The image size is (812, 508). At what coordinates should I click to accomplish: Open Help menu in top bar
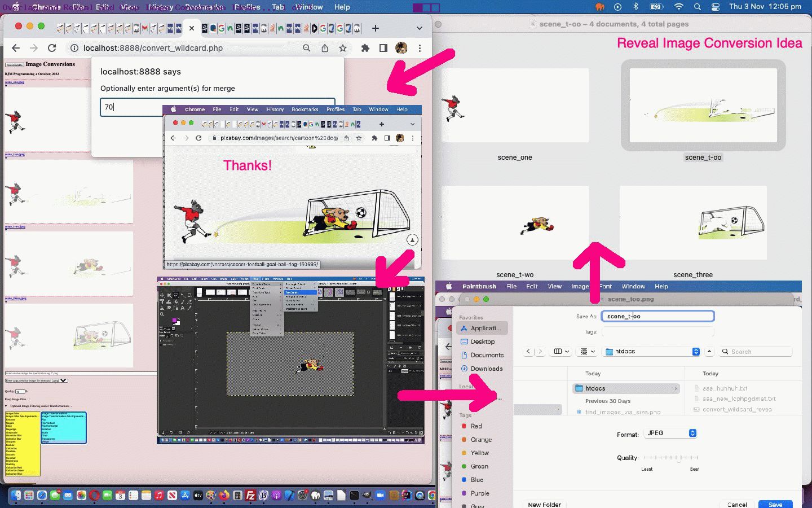(342, 7)
